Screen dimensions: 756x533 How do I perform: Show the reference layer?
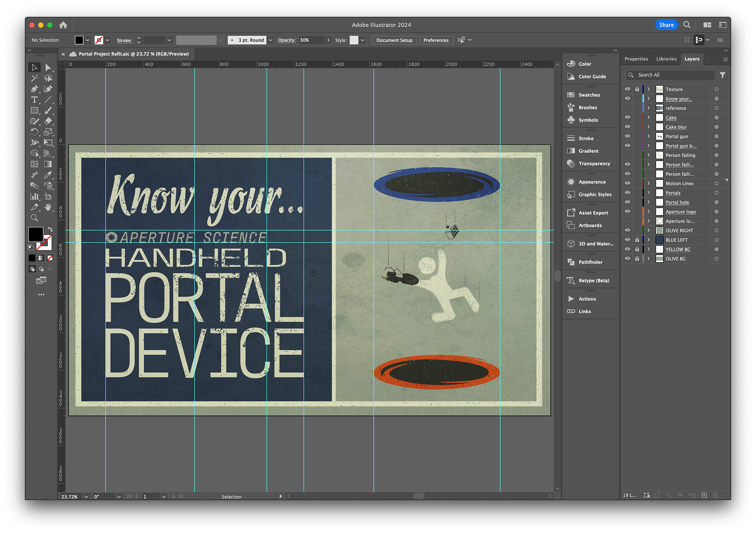click(628, 108)
